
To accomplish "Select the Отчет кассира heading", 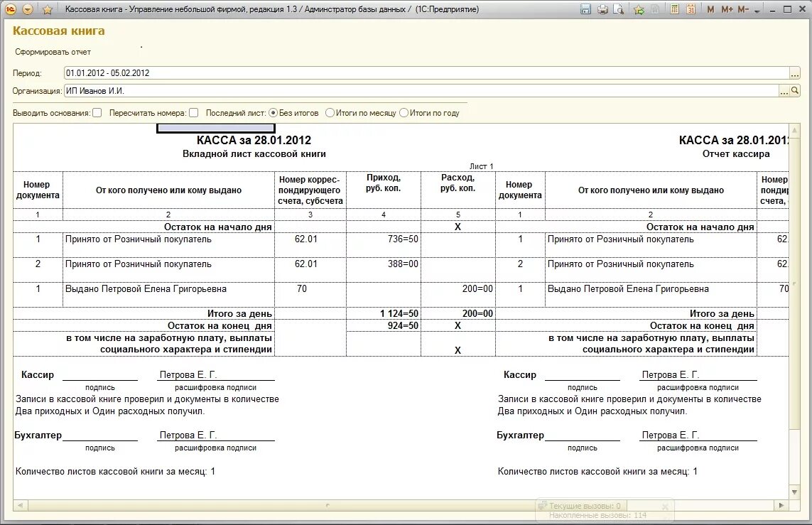I will pyautogui.click(x=736, y=153).
